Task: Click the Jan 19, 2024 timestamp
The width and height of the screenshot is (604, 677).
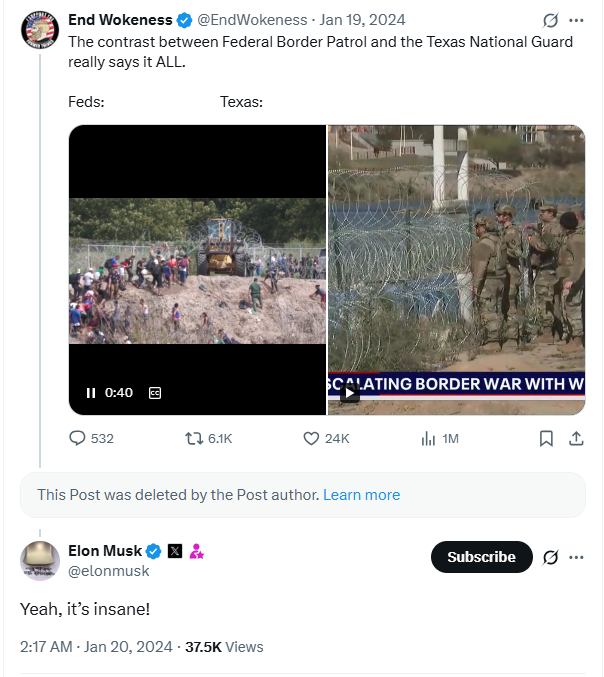Action: coord(362,20)
